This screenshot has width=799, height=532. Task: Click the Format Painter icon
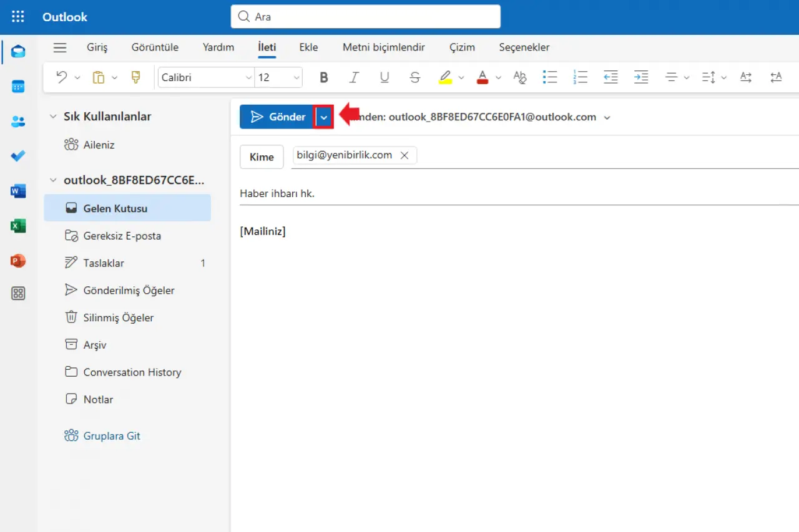click(x=135, y=77)
